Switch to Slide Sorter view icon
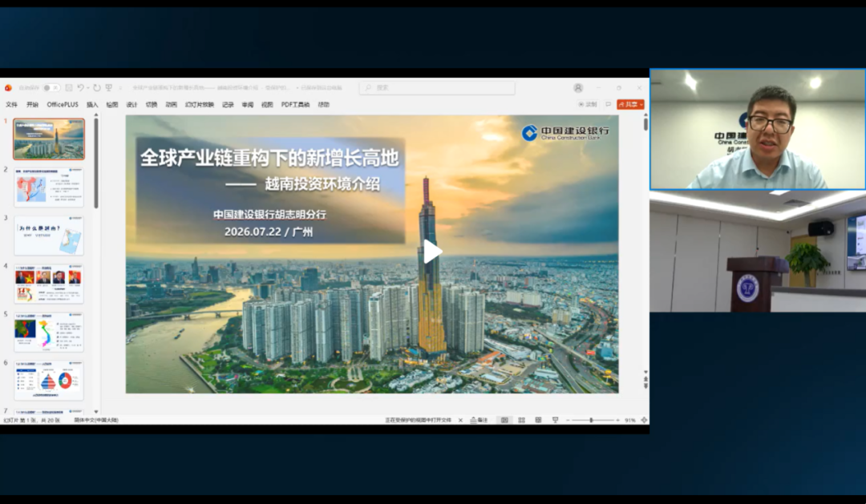Viewport: 866px width, 504px height. (521, 420)
